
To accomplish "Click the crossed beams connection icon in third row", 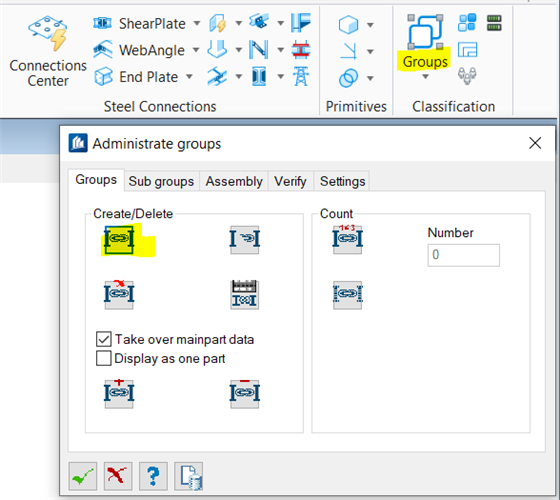I will coord(217,76).
